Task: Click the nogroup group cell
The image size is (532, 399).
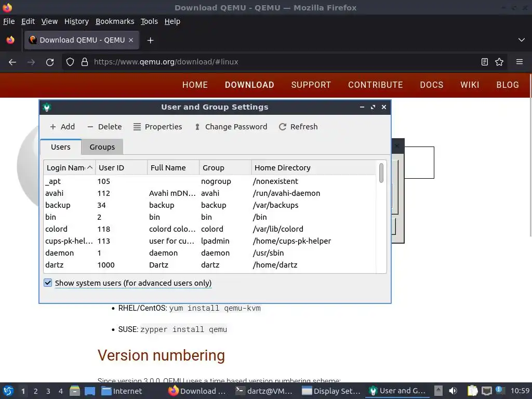Action: (216, 181)
